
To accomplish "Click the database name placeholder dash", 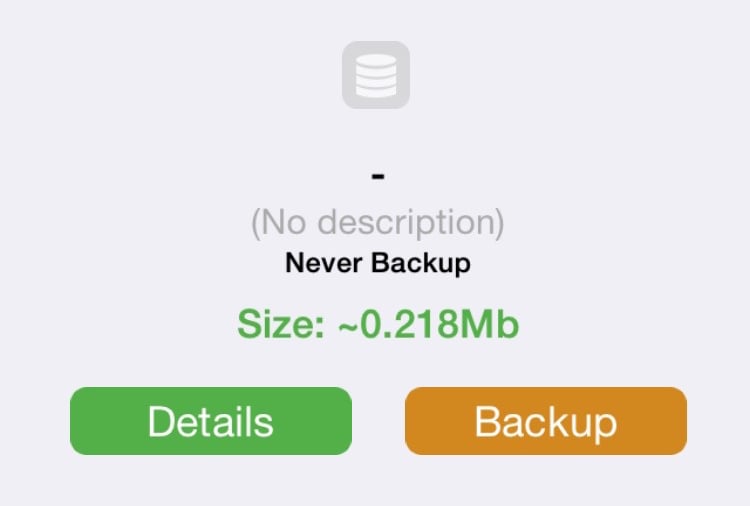I will (378, 176).
